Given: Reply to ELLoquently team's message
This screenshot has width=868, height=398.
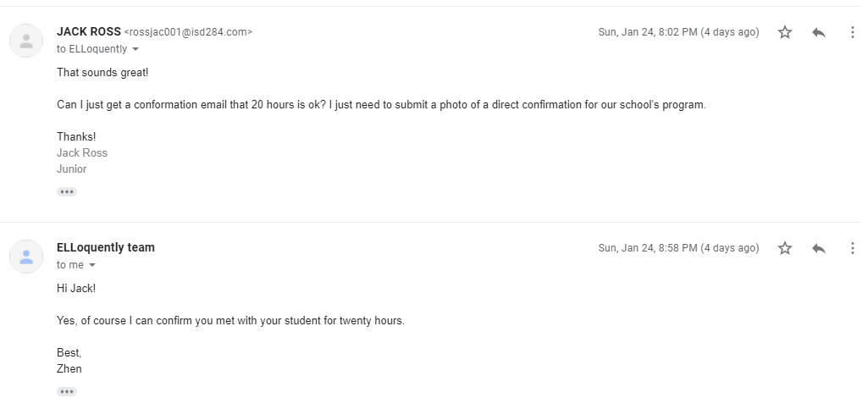Looking at the screenshot, I should point(818,248).
